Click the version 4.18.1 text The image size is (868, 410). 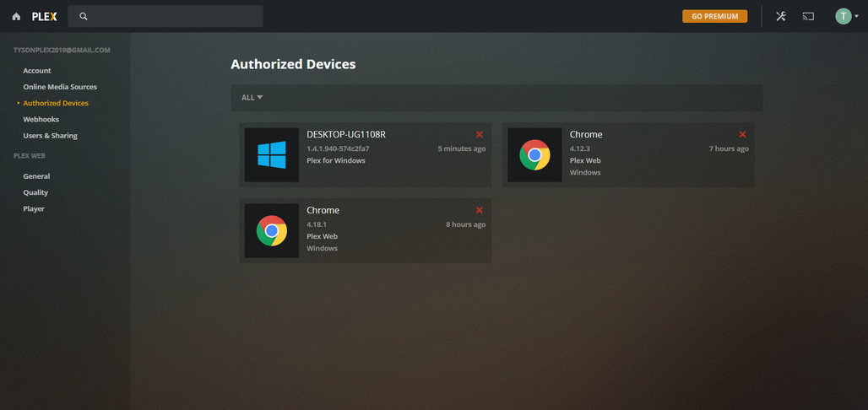[x=318, y=224]
